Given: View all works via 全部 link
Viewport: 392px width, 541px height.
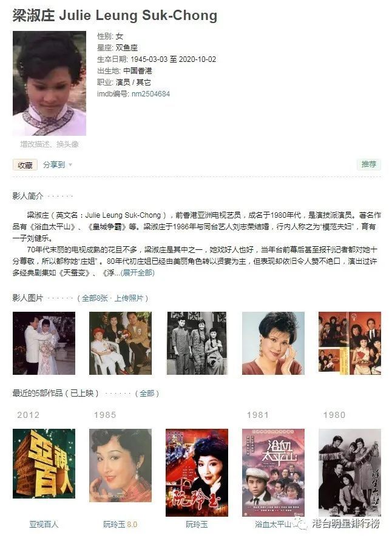Looking at the screenshot, I should click(147, 394).
